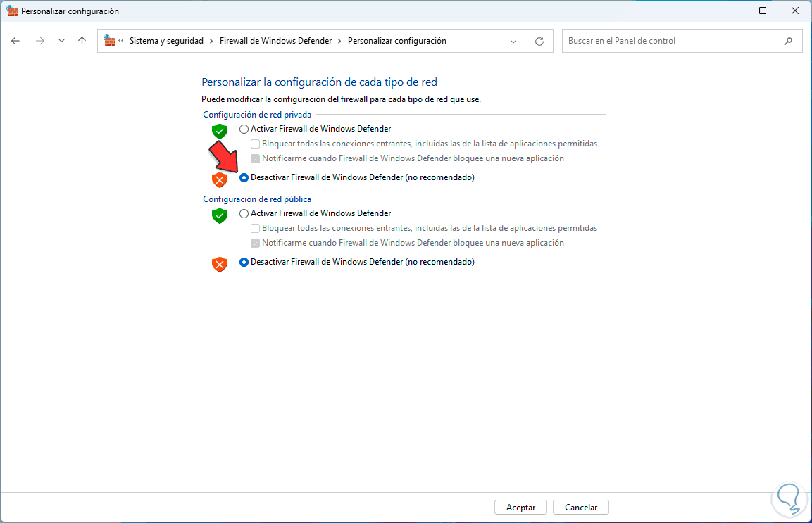Open the recent locations chevron next to Forward
The image size is (812, 523).
[x=62, y=41]
